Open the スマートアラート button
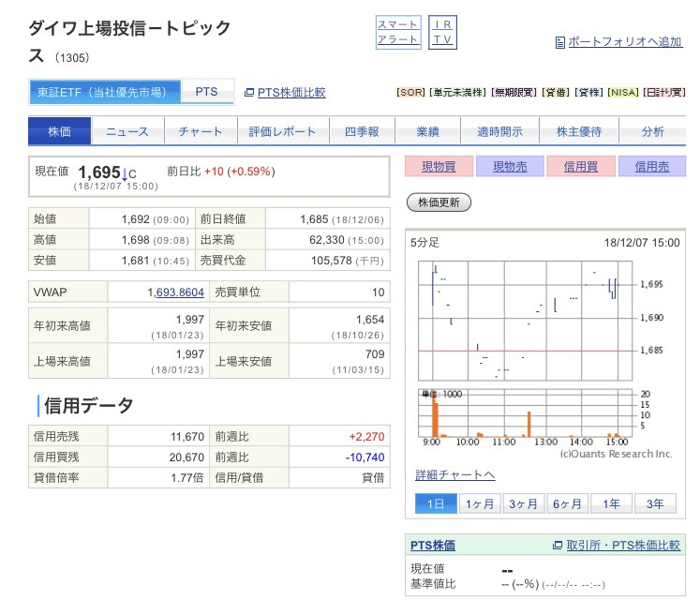This screenshot has height=600, width=700. [x=398, y=33]
